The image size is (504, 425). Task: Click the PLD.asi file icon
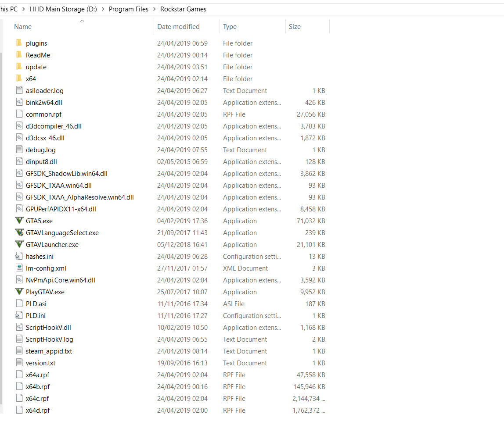click(x=19, y=304)
